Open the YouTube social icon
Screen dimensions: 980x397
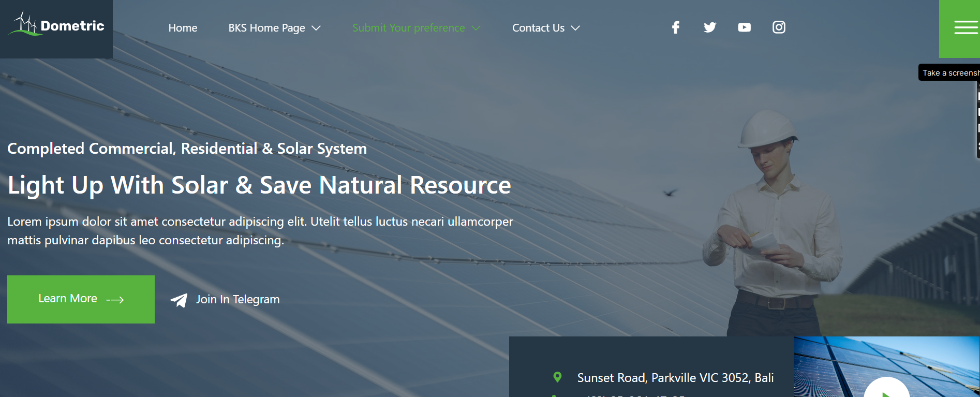[x=744, y=27]
